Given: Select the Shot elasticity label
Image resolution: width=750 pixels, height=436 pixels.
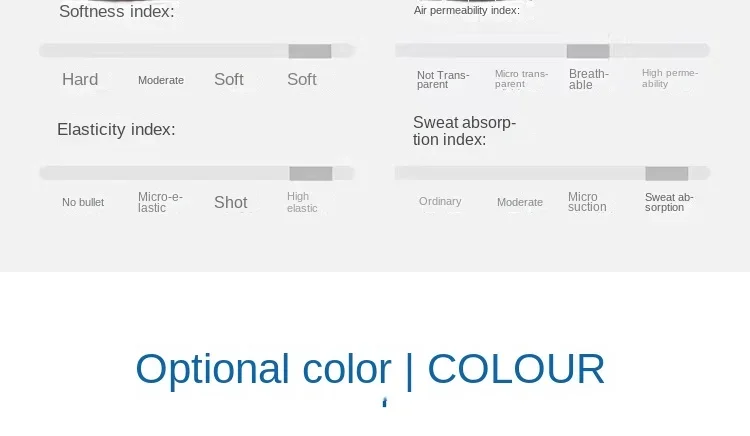Looking at the screenshot, I should pos(231,202).
